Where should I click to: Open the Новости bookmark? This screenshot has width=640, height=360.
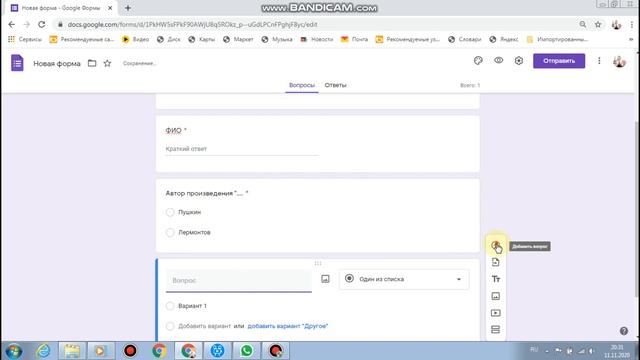(x=317, y=39)
